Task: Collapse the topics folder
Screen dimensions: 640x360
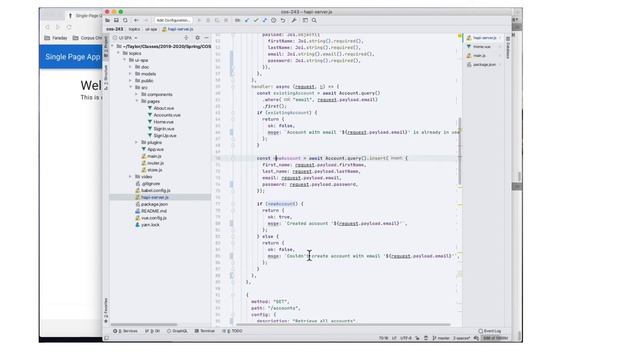Action: pyautogui.click(x=119, y=53)
